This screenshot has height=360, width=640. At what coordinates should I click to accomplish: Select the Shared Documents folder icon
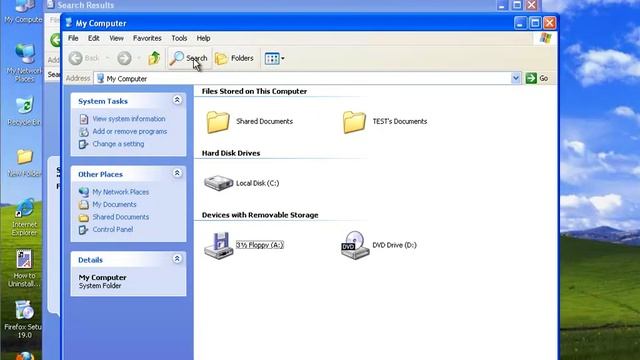pyautogui.click(x=218, y=122)
